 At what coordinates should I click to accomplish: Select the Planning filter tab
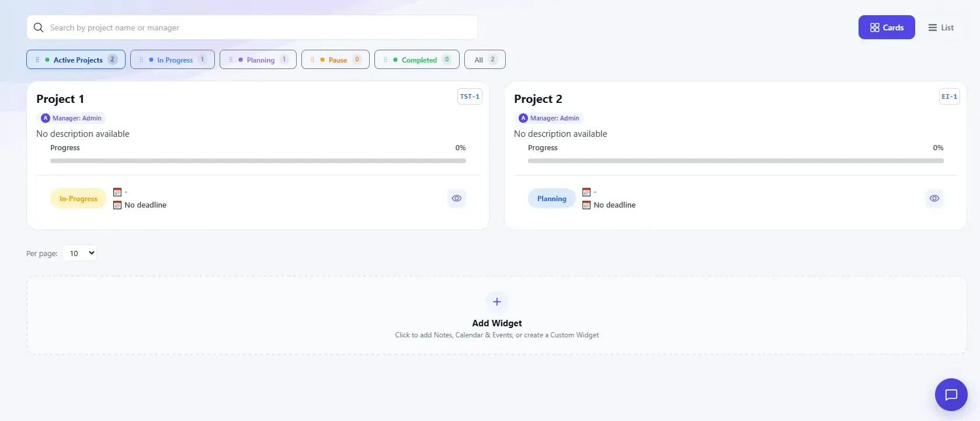click(x=258, y=60)
